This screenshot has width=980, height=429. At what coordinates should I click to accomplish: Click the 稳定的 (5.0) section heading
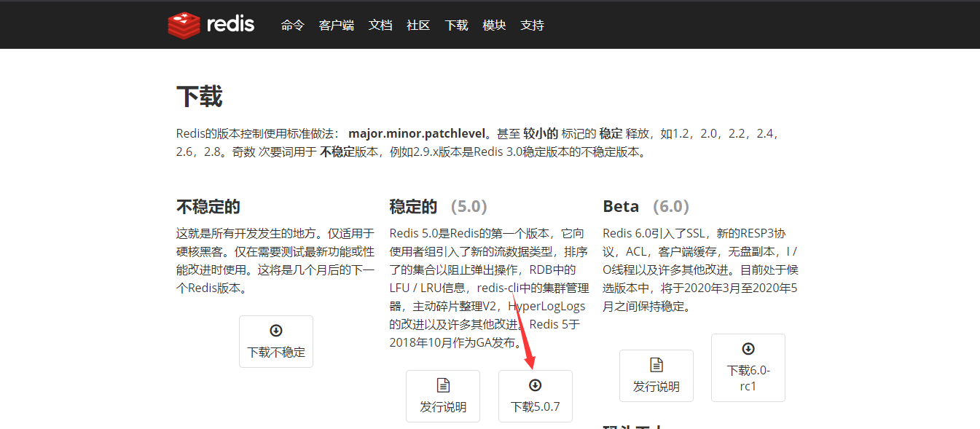(439, 207)
